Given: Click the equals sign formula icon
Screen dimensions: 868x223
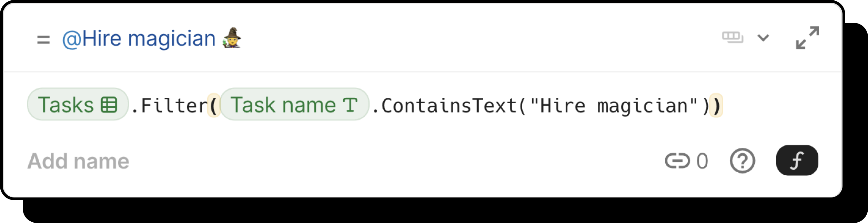Looking at the screenshot, I should coord(43,40).
